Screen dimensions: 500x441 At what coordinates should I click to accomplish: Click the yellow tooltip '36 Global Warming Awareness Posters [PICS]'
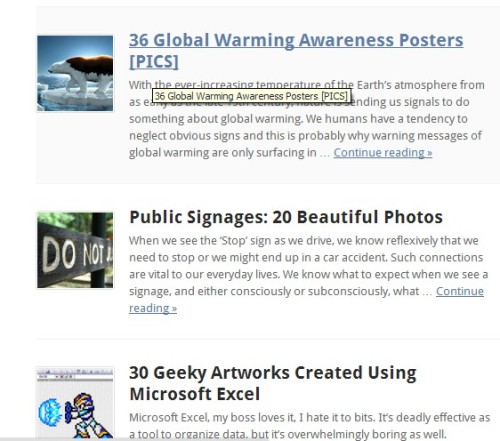(251, 96)
